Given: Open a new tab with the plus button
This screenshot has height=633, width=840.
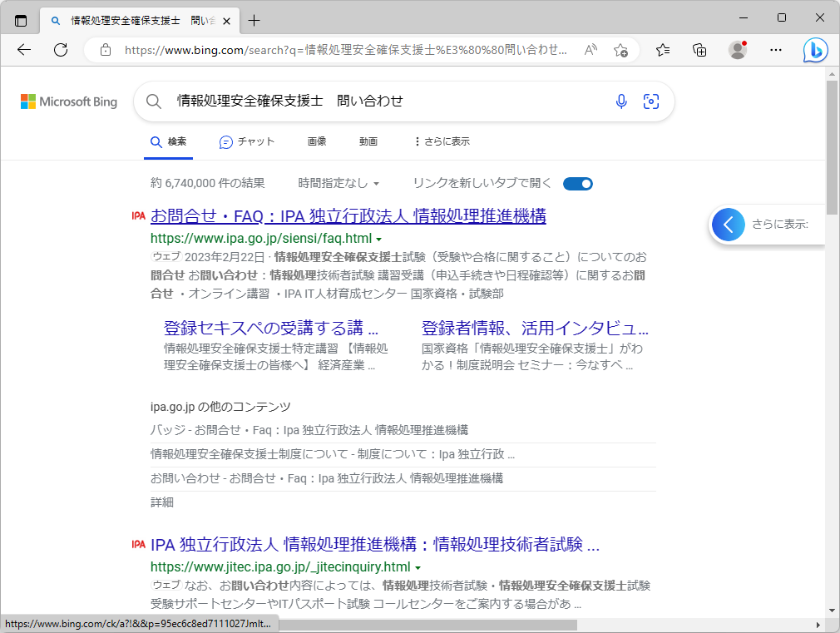Looking at the screenshot, I should (254, 18).
